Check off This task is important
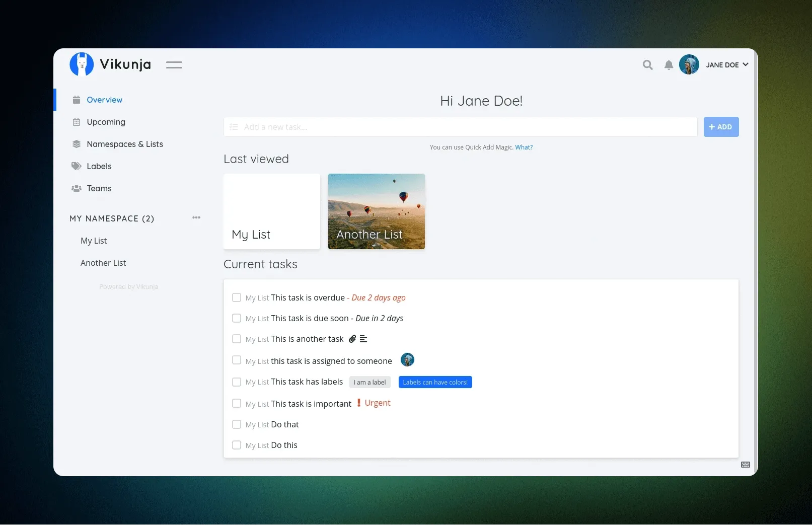The image size is (812, 525). tap(237, 403)
